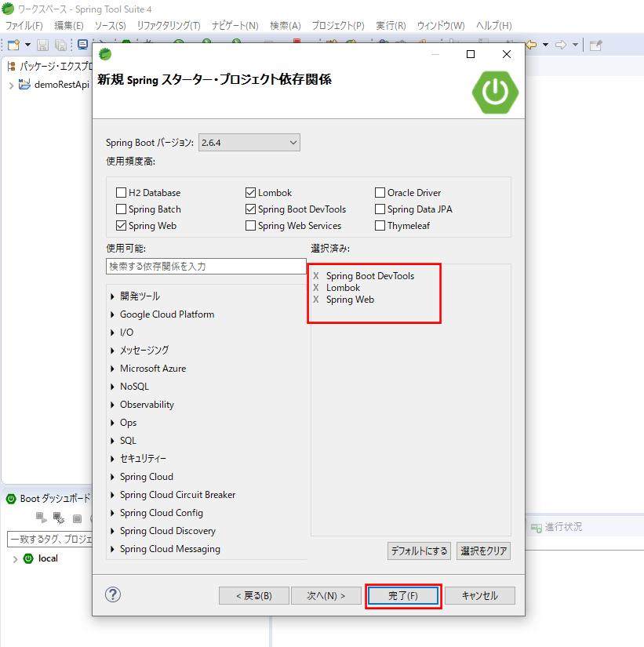The height and width of the screenshot is (647, 644).
Task: Open the Spring Boot version 2.6.4 dropdown
Action: (x=249, y=143)
